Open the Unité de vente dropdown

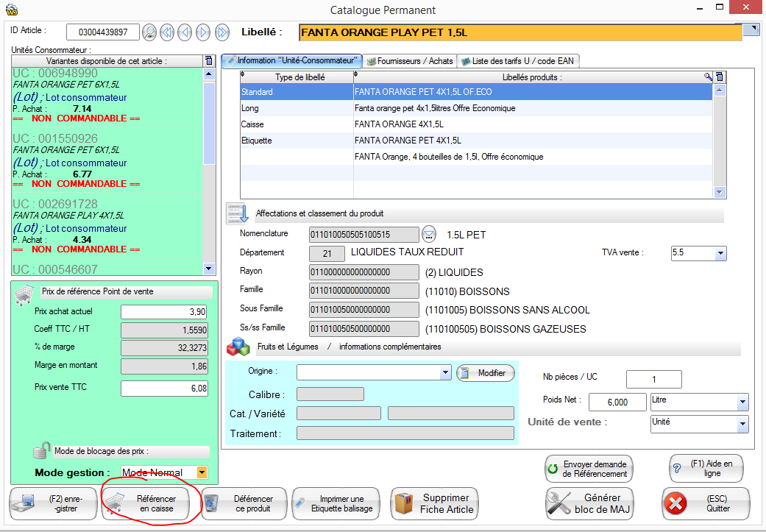[742, 424]
